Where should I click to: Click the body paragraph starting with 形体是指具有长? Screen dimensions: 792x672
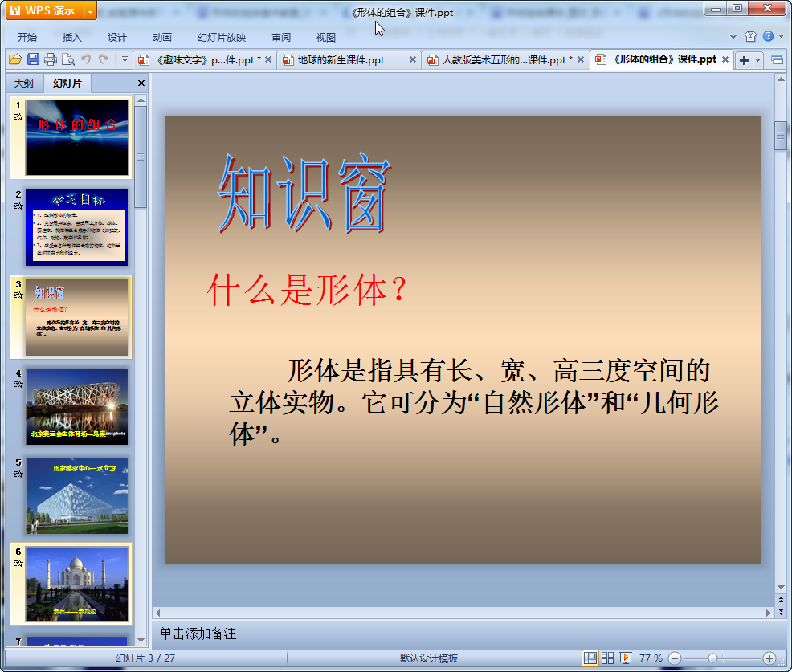tap(474, 402)
